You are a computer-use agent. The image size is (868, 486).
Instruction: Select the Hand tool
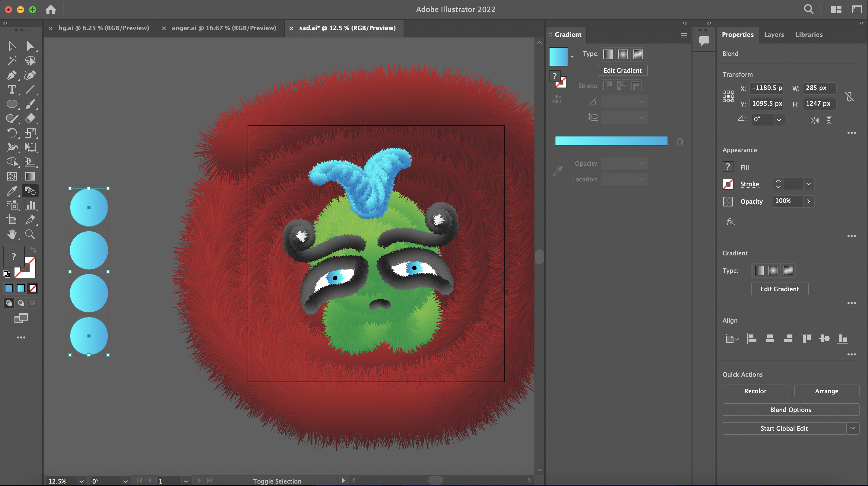click(x=12, y=234)
